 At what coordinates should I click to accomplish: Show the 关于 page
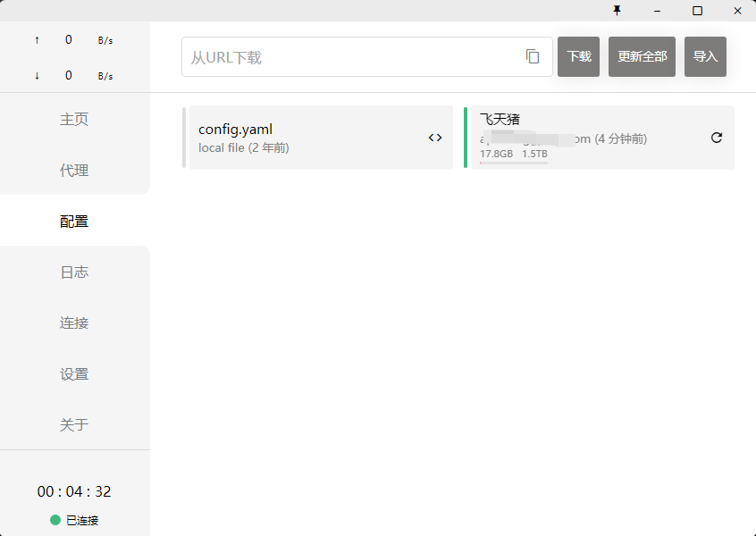coord(74,425)
